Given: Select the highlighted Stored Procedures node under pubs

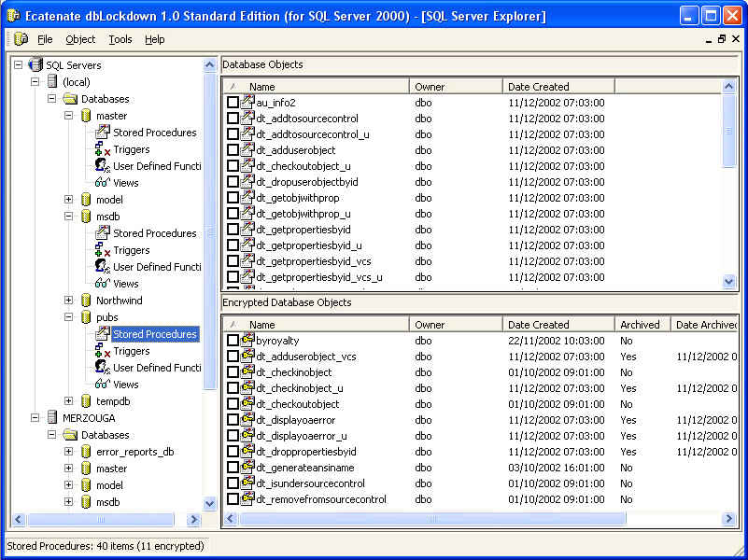Looking at the screenshot, I should coord(155,334).
